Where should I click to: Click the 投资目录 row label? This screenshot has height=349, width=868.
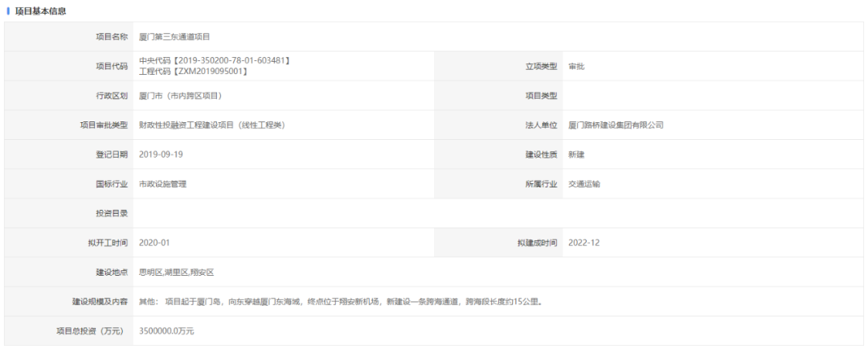tap(111, 213)
